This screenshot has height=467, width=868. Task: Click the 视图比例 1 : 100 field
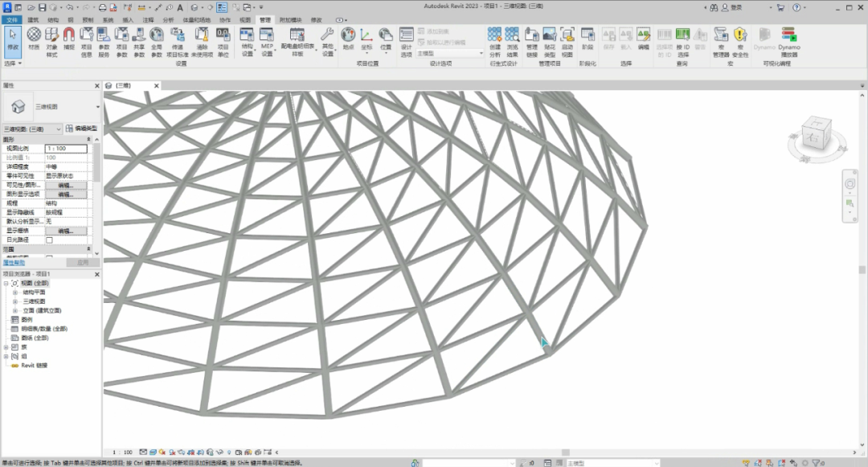[66, 149]
